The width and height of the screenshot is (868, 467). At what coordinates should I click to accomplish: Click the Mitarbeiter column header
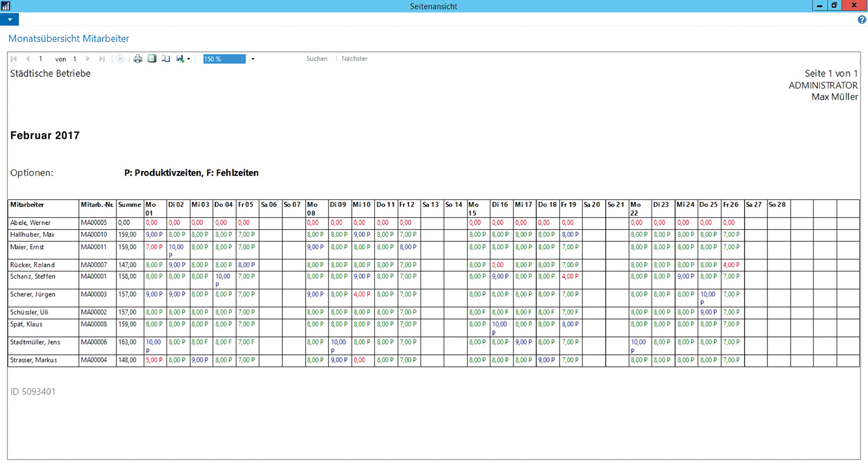click(27, 205)
